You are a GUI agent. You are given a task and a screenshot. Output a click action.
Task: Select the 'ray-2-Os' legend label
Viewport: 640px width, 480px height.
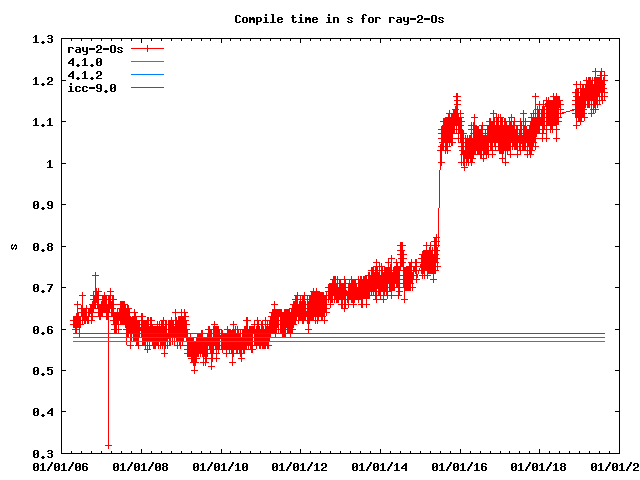point(94,49)
